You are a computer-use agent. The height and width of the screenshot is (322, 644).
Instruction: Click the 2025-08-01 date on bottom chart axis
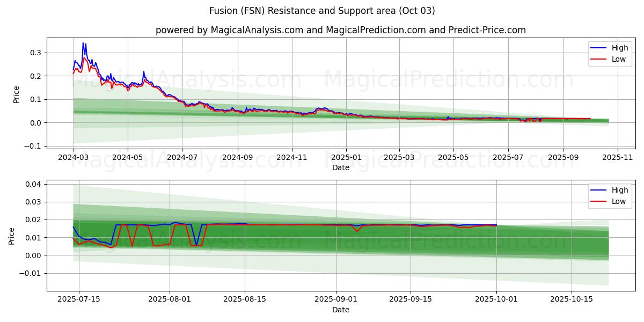coord(170,300)
